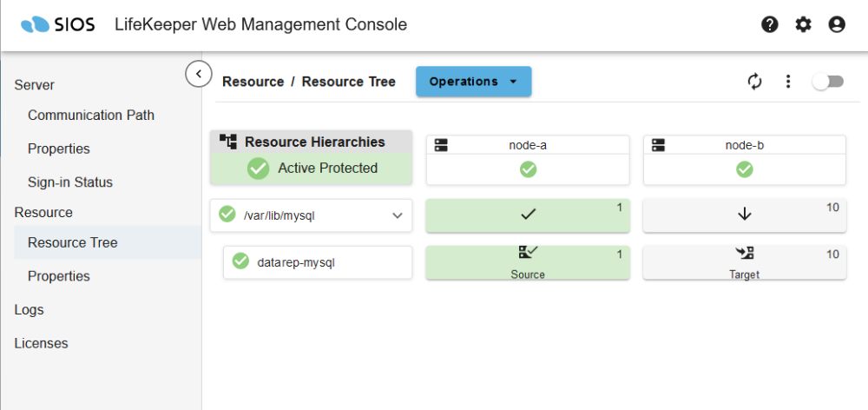Click the Resource Hierarchies tree icon
Image resolution: width=868 pixels, height=410 pixels.
click(228, 142)
